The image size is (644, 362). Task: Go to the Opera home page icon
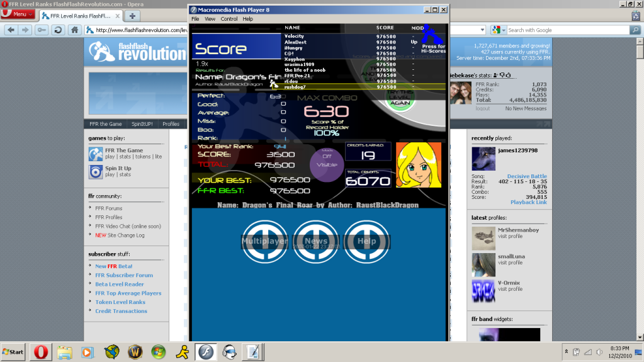click(74, 30)
